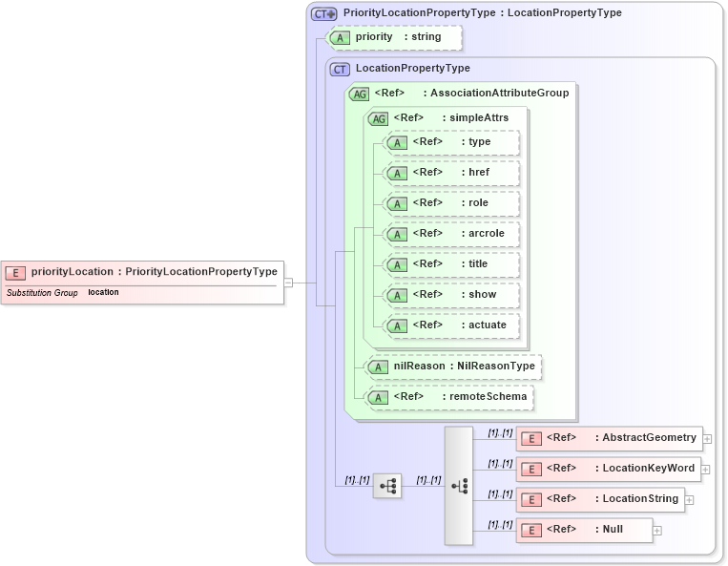Select the ': title' reference label
This screenshot has height=566, width=728.
click(474, 263)
